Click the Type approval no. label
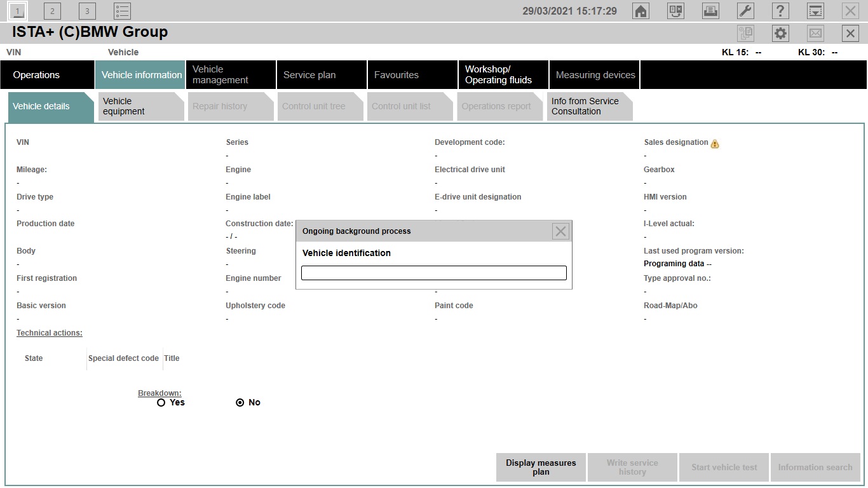Image resolution: width=868 pixels, height=488 pixels. (677, 278)
